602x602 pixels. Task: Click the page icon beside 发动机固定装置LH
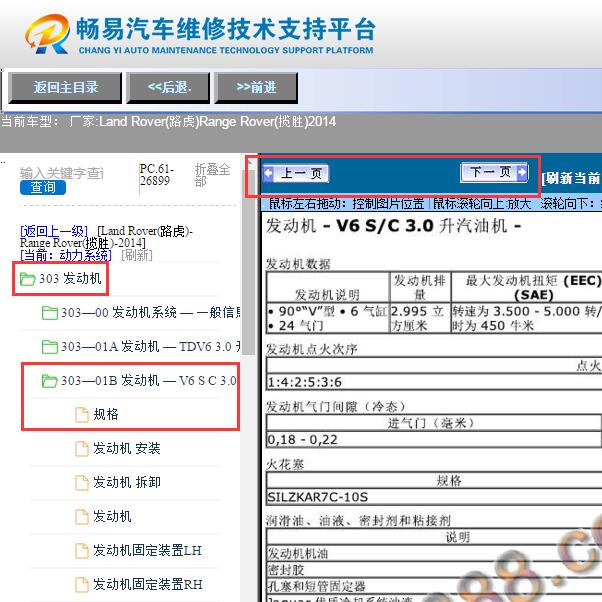pyautogui.click(x=81, y=551)
